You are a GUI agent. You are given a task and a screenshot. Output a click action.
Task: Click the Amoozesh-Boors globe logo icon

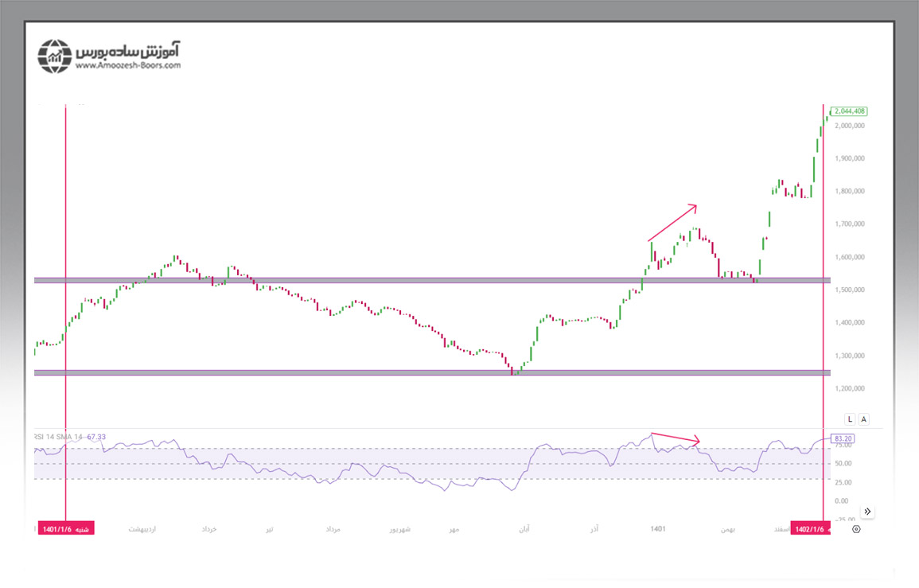pos(55,56)
